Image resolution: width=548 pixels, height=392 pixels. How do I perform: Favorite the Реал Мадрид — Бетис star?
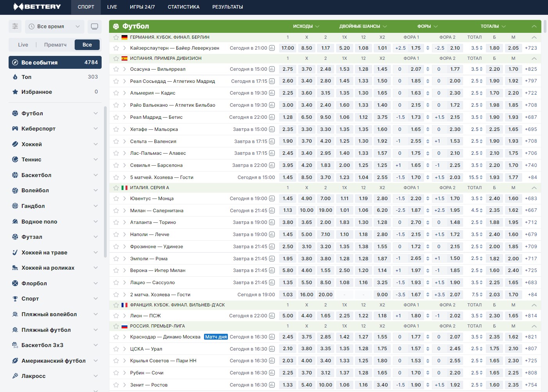click(x=116, y=117)
